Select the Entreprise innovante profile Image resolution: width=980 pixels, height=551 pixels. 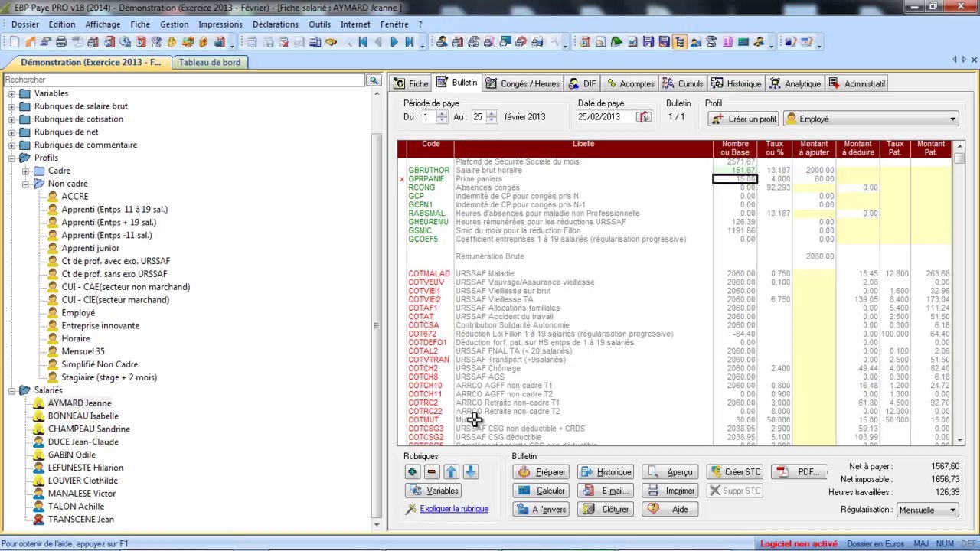(x=100, y=326)
